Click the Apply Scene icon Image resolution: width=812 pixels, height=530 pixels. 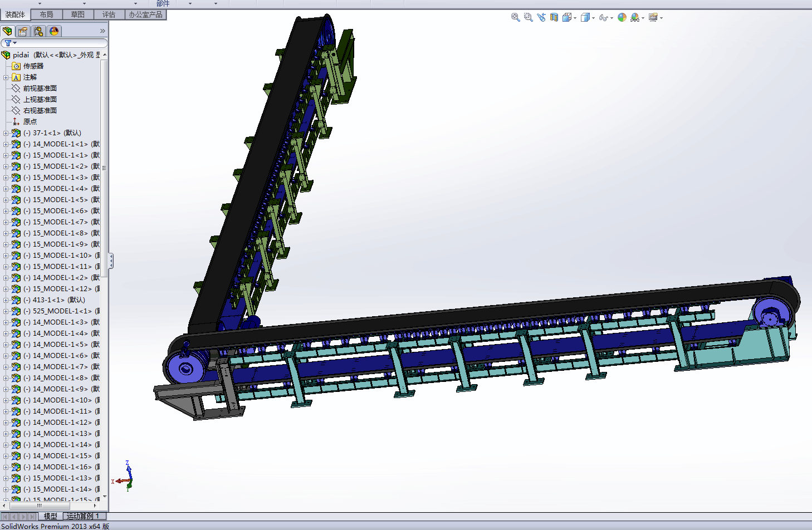tap(635, 17)
